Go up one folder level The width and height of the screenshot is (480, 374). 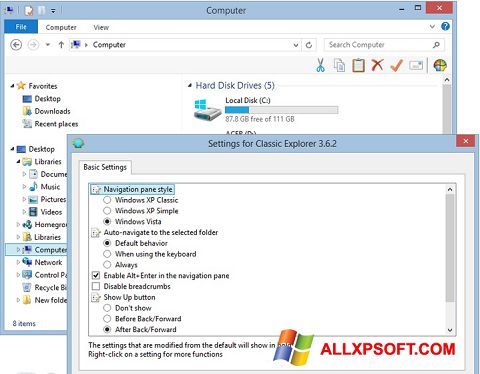coord(61,45)
